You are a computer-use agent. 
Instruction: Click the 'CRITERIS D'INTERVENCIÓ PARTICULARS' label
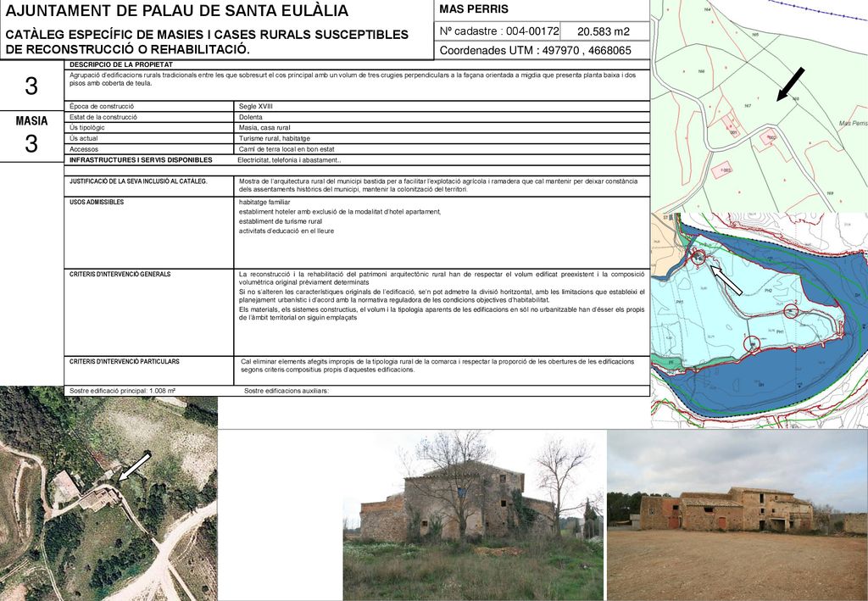click(x=125, y=361)
